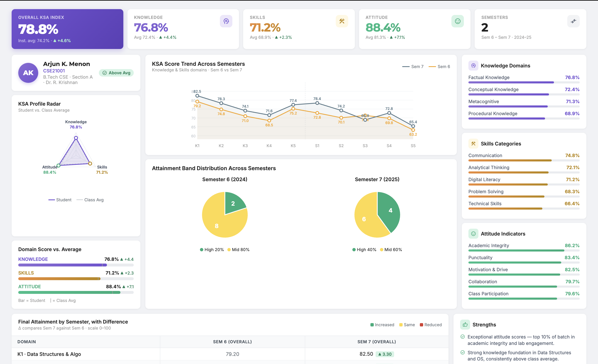Click the SEM 7 (OVERALL) column header
Image resolution: width=598 pixels, height=364 pixels.
pyautogui.click(x=376, y=342)
